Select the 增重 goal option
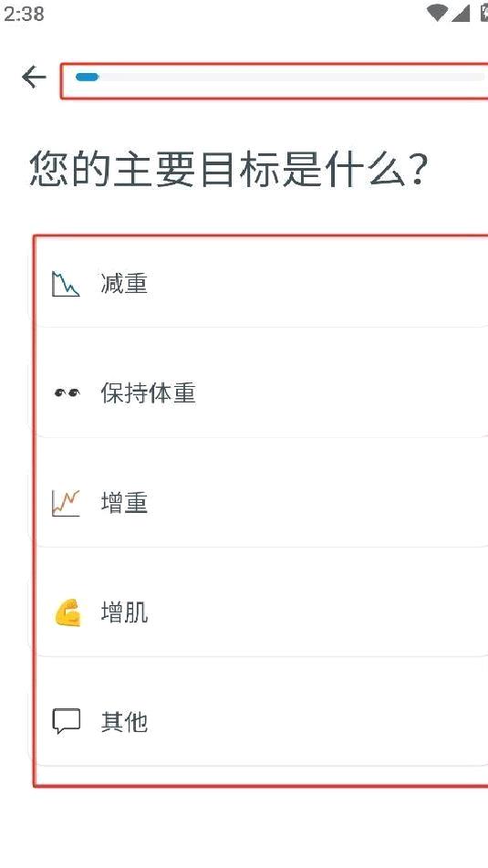This screenshot has height=868, width=488. [x=259, y=503]
